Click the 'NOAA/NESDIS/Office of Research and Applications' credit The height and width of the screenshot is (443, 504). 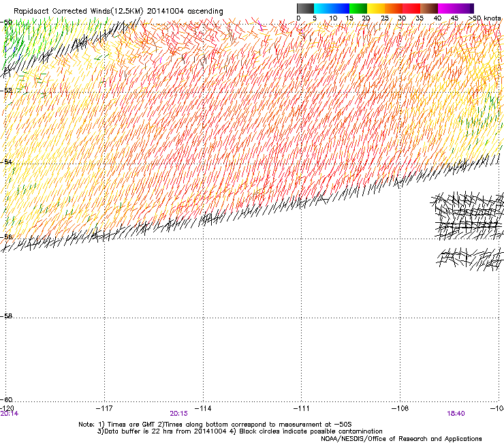(x=401, y=439)
